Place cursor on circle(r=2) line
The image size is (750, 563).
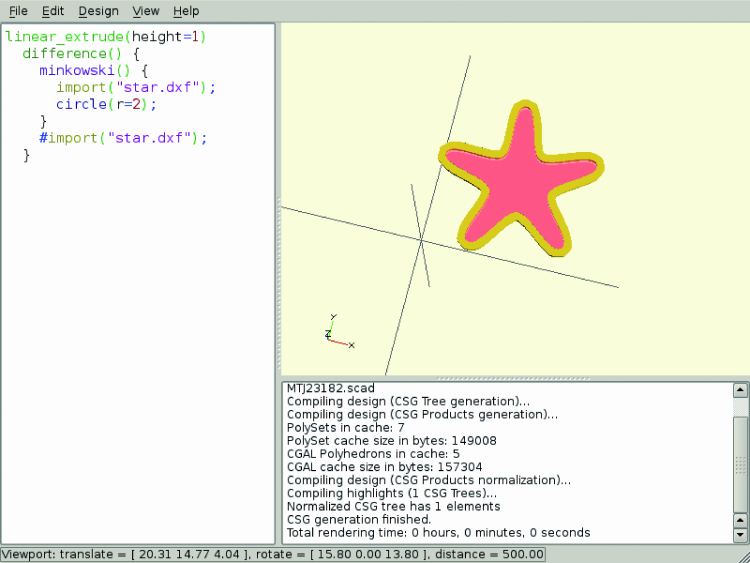(106, 104)
